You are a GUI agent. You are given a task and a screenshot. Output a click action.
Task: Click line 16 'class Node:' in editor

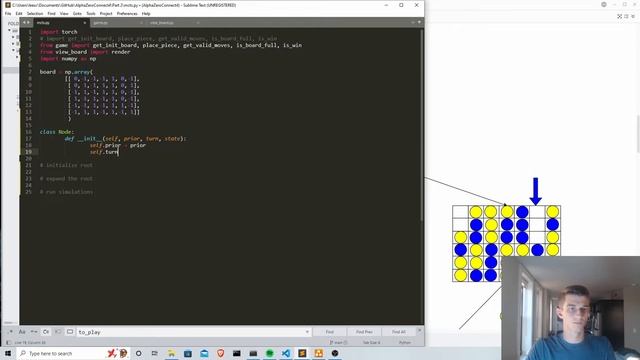(57, 132)
